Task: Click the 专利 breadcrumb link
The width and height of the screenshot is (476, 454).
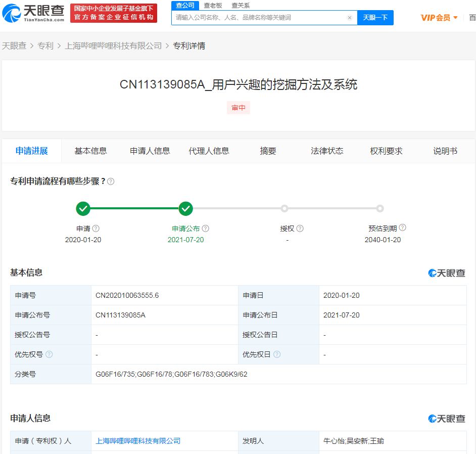Action: (x=45, y=45)
